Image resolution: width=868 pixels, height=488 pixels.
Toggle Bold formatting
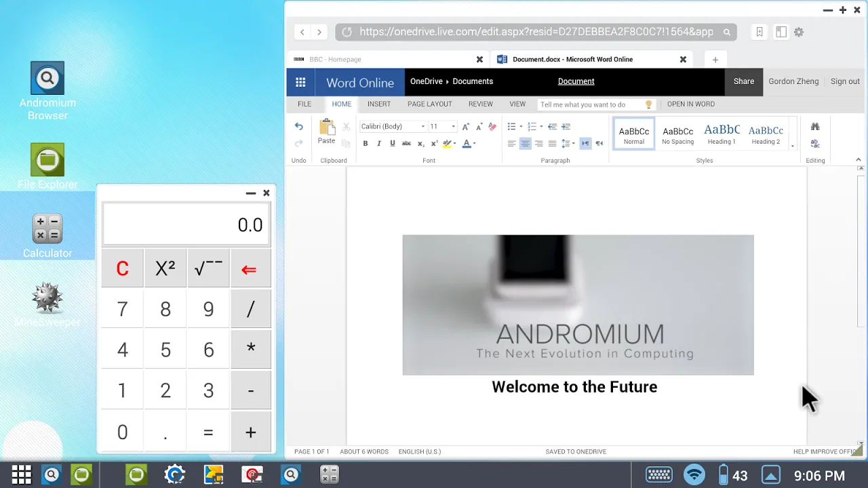click(366, 144)
